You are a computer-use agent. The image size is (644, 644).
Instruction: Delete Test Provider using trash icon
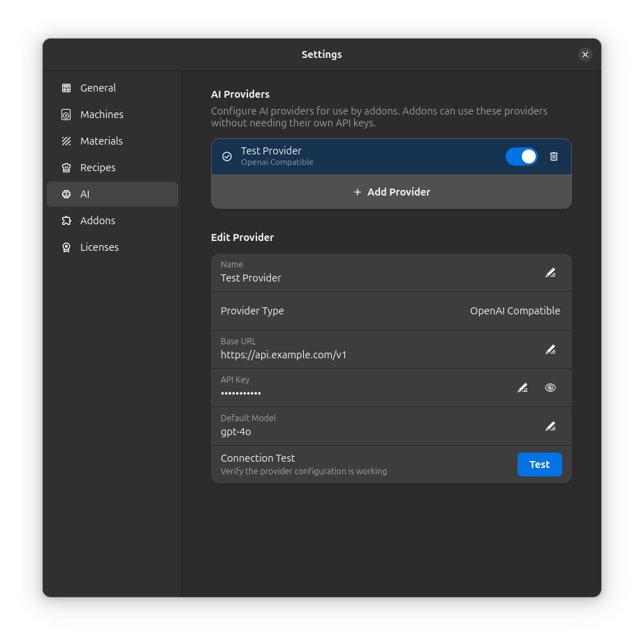[x=554, y=156]
